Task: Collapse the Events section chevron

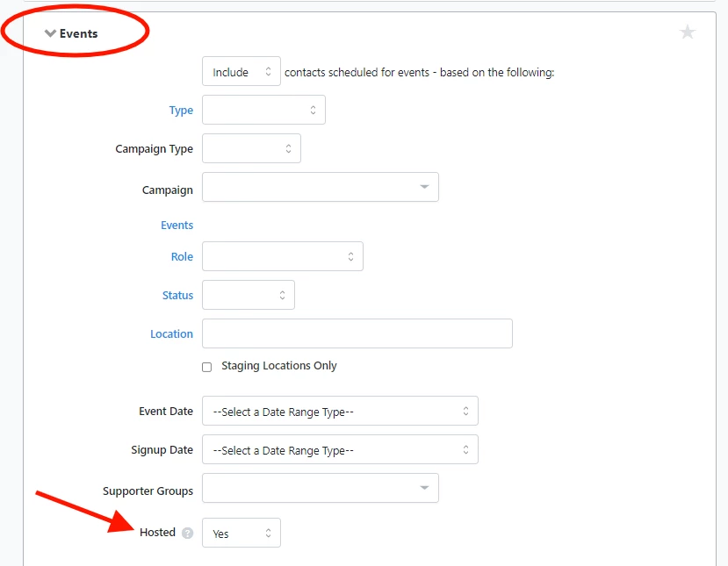Action: point(51,32)
